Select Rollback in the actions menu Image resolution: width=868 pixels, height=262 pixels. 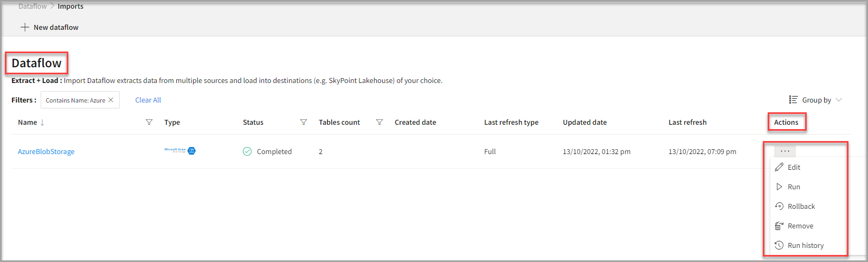click(801, 206)
